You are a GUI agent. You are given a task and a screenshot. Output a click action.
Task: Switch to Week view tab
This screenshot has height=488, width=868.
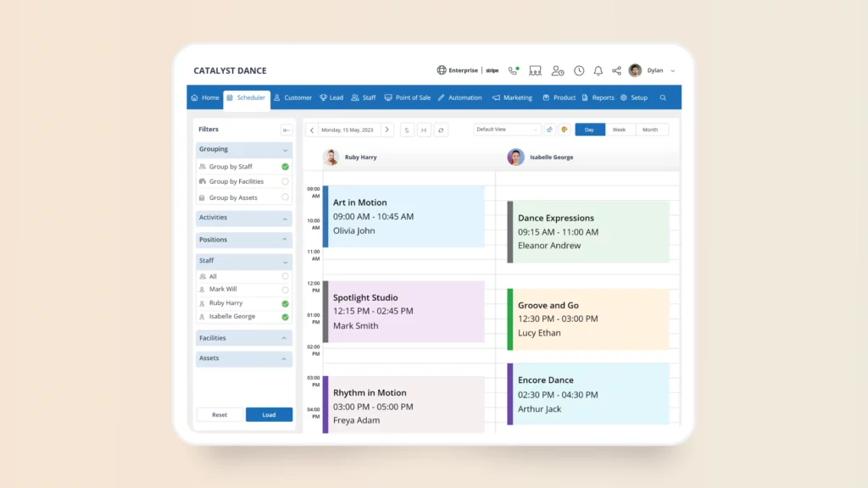pos(619,130)
